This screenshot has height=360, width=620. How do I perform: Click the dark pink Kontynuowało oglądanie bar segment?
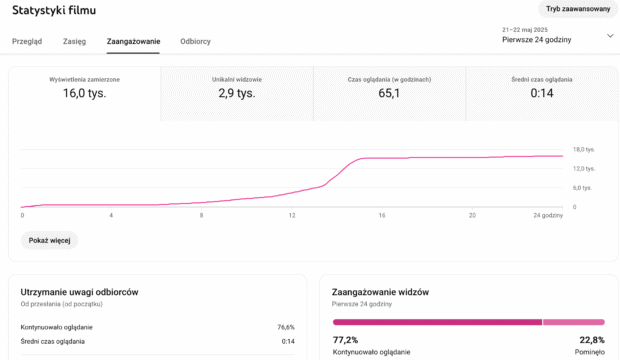pyautogui.click(x=437, y=322)
